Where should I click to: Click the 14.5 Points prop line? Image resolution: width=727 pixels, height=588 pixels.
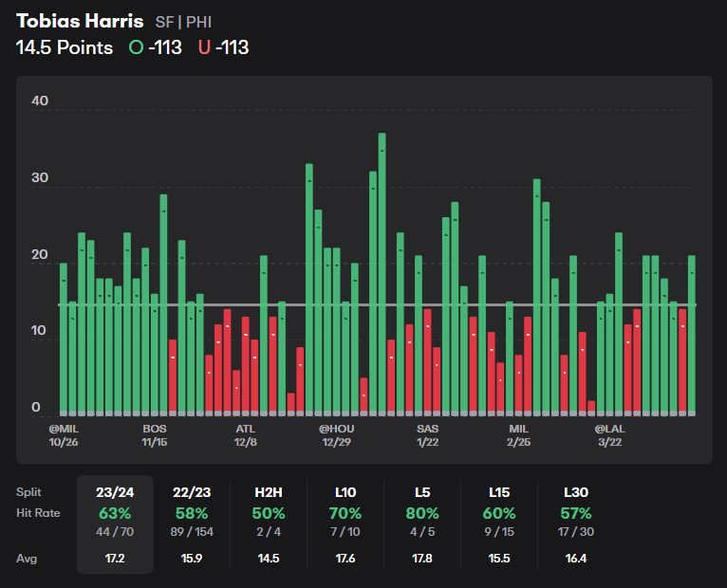coord(65,47)
